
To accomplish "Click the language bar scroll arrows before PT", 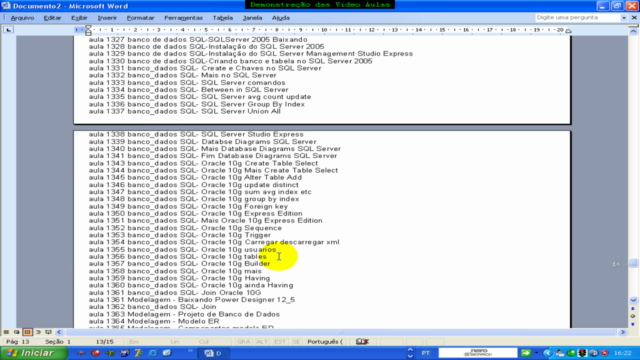I will tap(410, 353).
